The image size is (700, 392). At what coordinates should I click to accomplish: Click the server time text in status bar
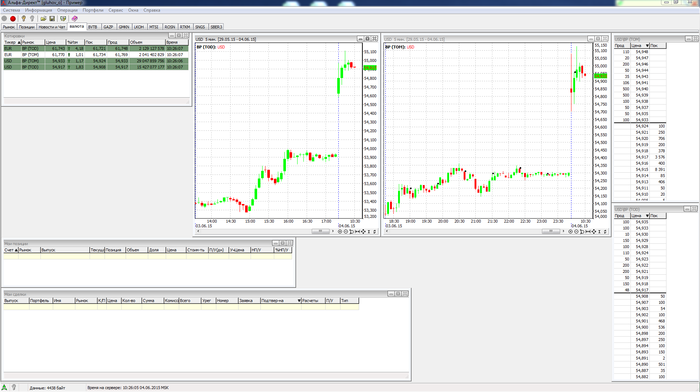click(128, 388)
